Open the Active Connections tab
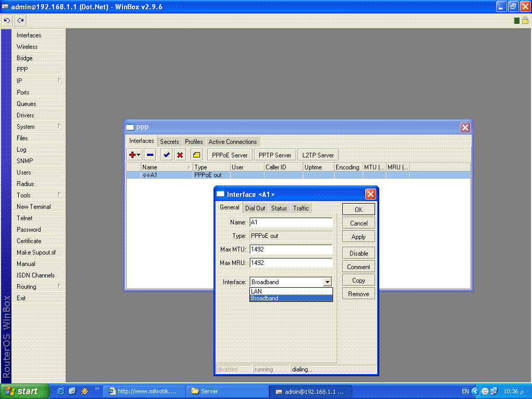 [233, 141]
